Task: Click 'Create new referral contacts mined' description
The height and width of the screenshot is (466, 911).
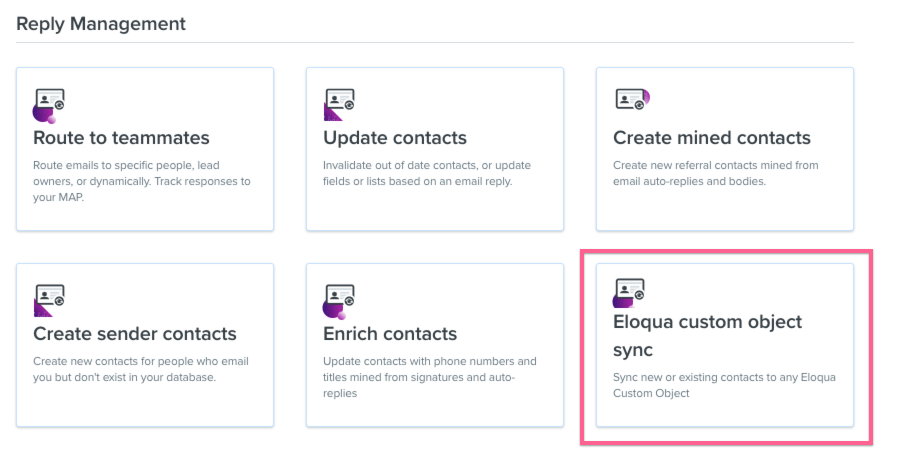Action: 716,173
